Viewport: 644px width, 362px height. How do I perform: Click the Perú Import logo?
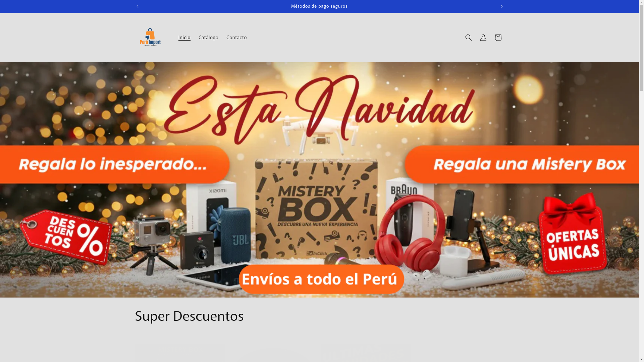point(150,37)
